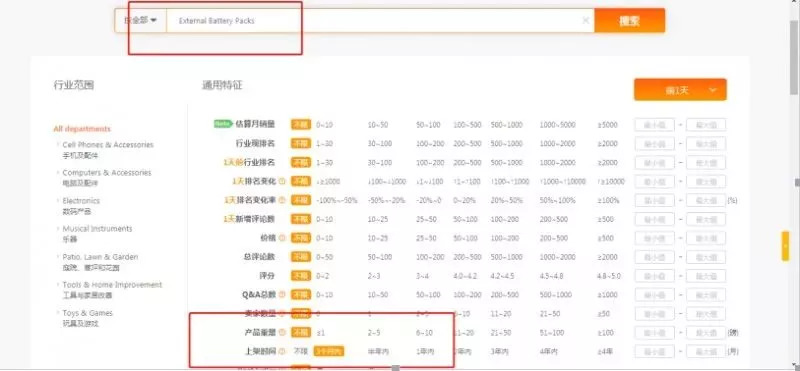Choose 3个月内 in 上架时间 row

329,351
